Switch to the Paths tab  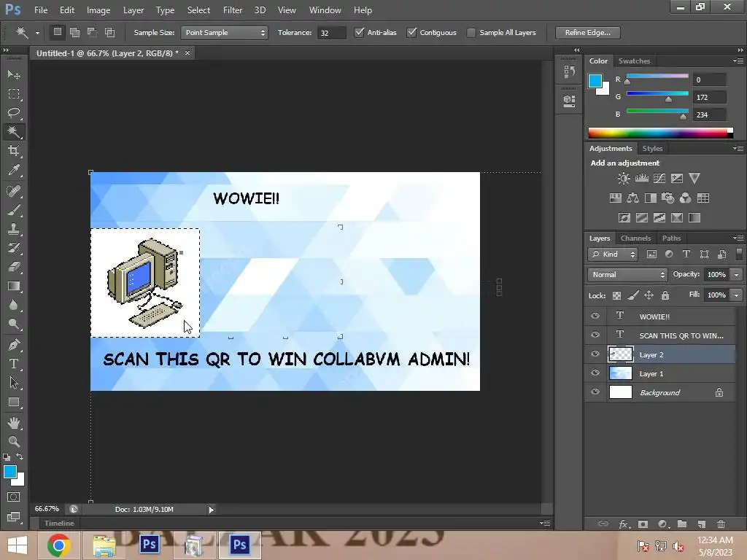point(671,238)
